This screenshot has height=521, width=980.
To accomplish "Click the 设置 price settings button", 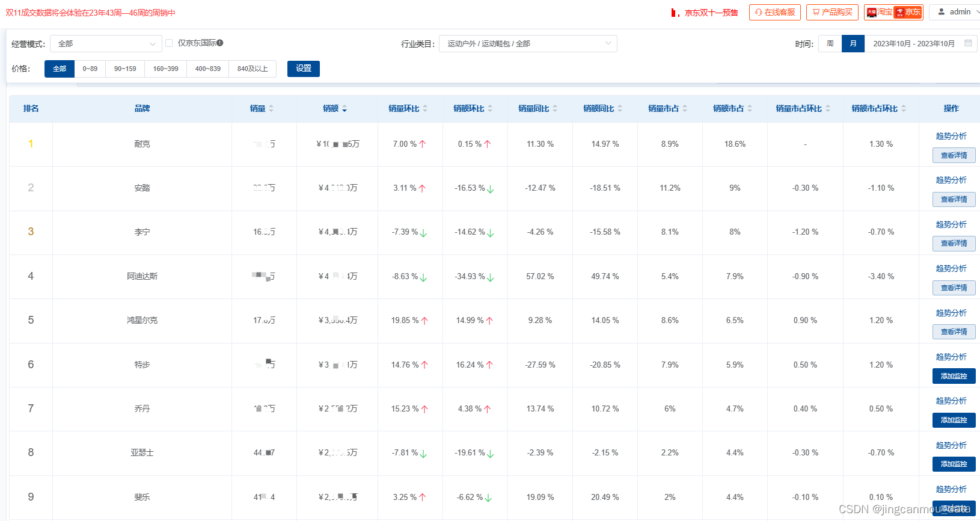I will point(304,69).
